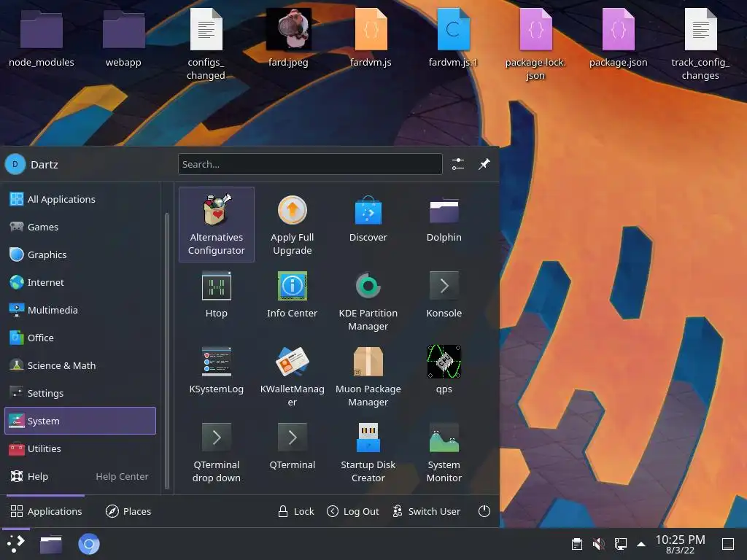
Task: Select package-lock.json desktop file
Action: 535,44
